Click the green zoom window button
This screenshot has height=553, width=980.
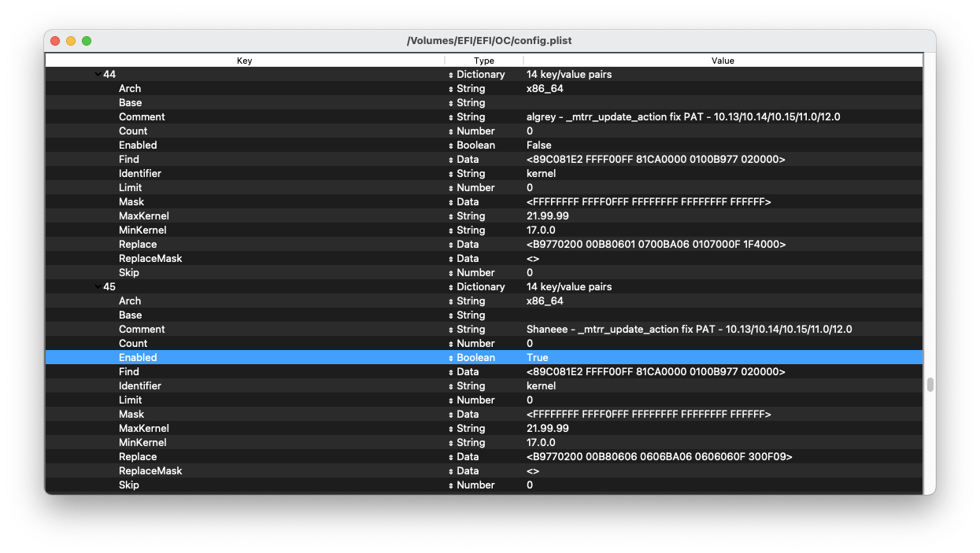point(87,41)
